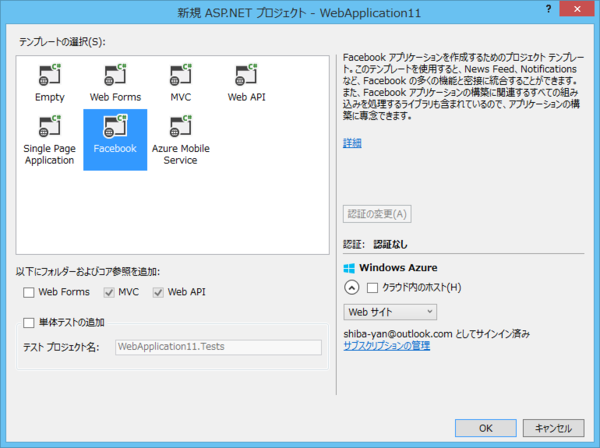Collapse the Windows Azure section chevron
The height and width of the screenshot is (448, 600).
click(352, 287)
